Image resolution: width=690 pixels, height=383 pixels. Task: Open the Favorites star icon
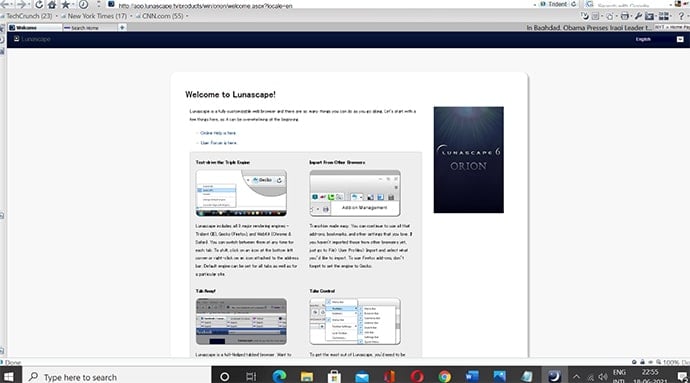(65, 4)
